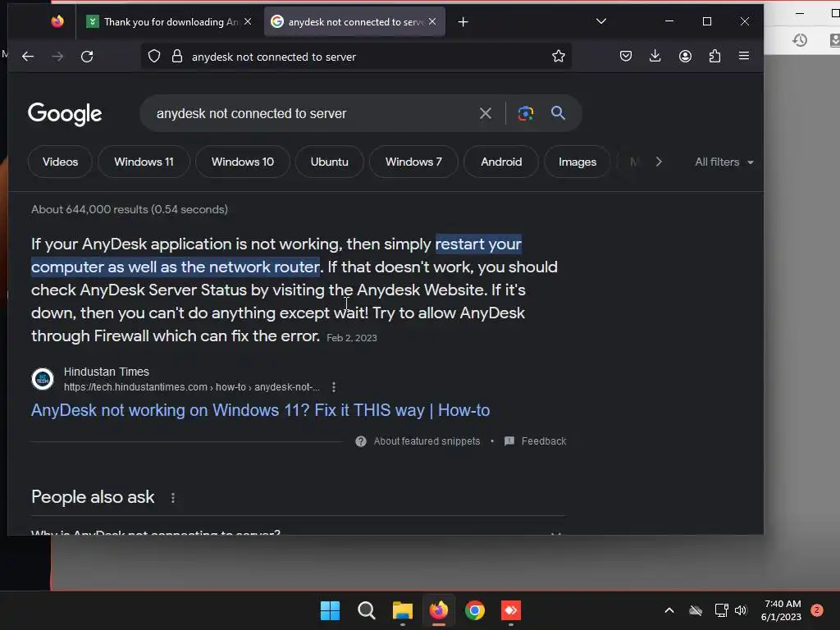This screenshot has height=630, width=840.
Task: Search by image with Google Lens
Action: [526, 113]
